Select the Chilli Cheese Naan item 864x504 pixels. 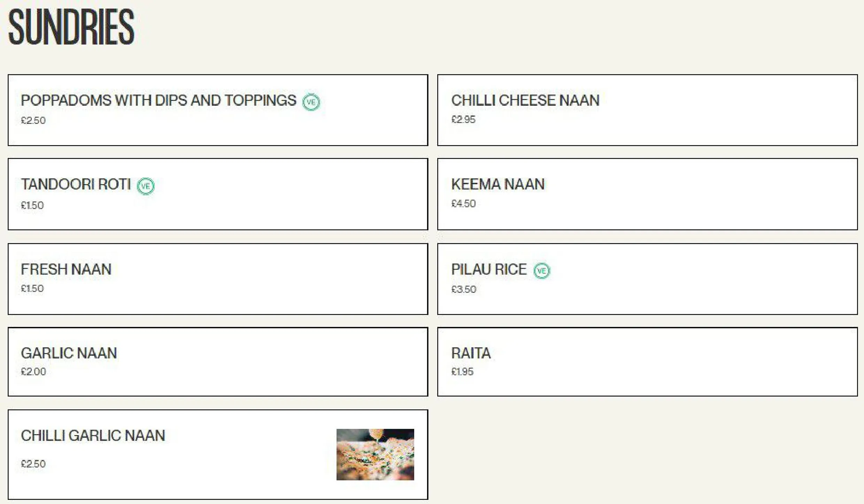(x=647, y=110)
